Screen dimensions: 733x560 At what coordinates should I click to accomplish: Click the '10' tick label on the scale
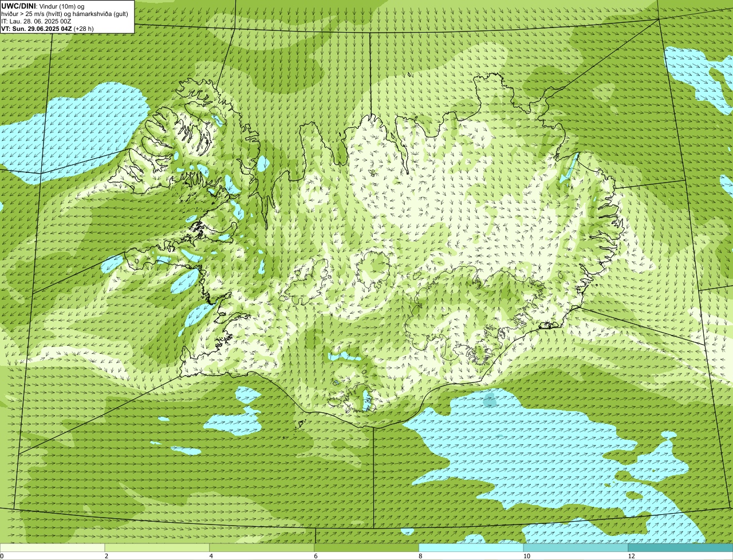pyautogui.click(x=526, y=556)
